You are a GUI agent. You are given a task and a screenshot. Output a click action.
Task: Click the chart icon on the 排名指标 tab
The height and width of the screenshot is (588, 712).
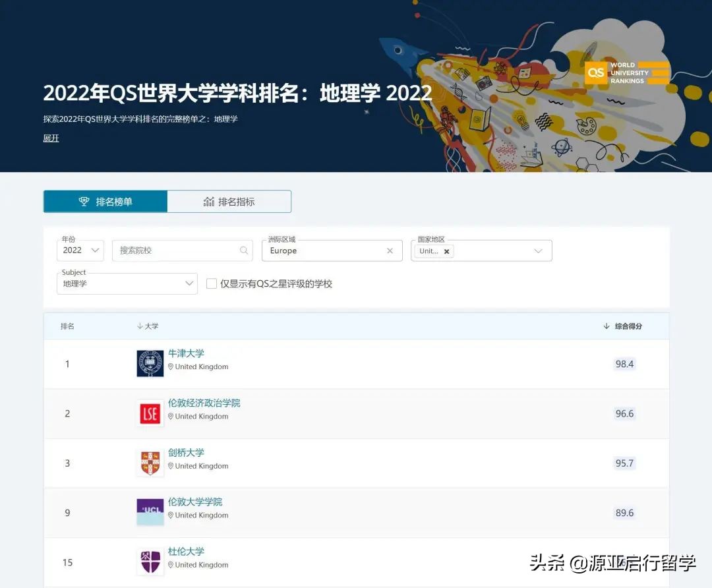[x=209, y=201]
